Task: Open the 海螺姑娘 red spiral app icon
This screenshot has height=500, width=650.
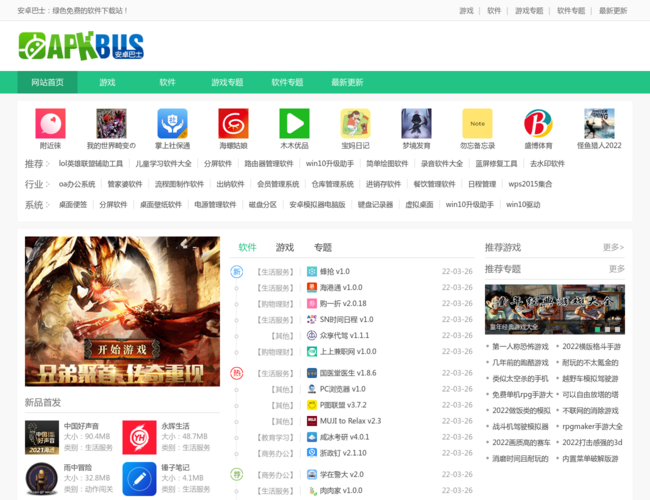Action: pyautogui.click(x=233, y=123)
